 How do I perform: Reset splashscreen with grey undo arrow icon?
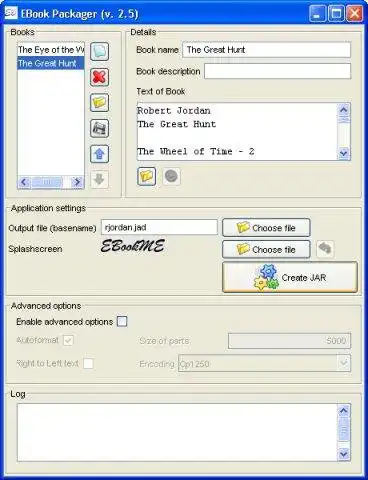(x=325, y=249)
